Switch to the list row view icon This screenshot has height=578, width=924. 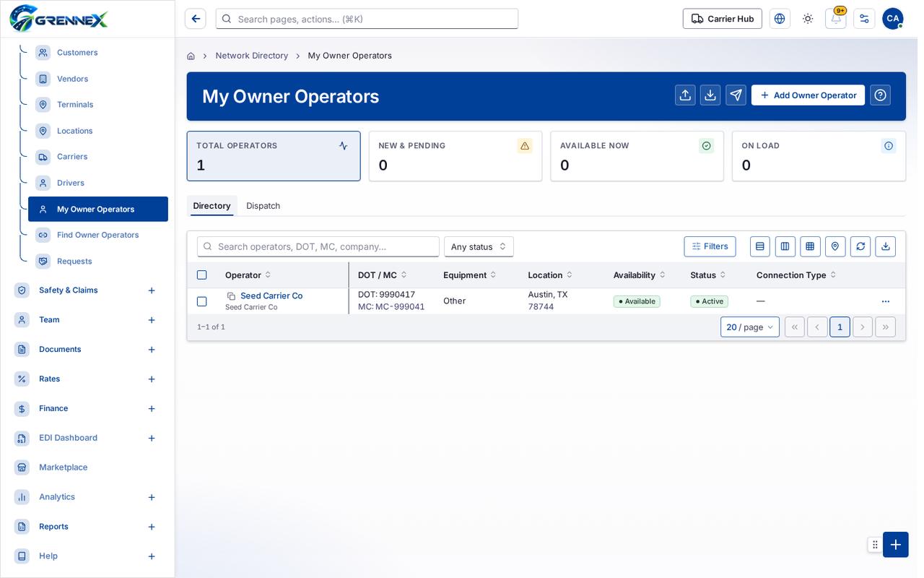(760, 246)
